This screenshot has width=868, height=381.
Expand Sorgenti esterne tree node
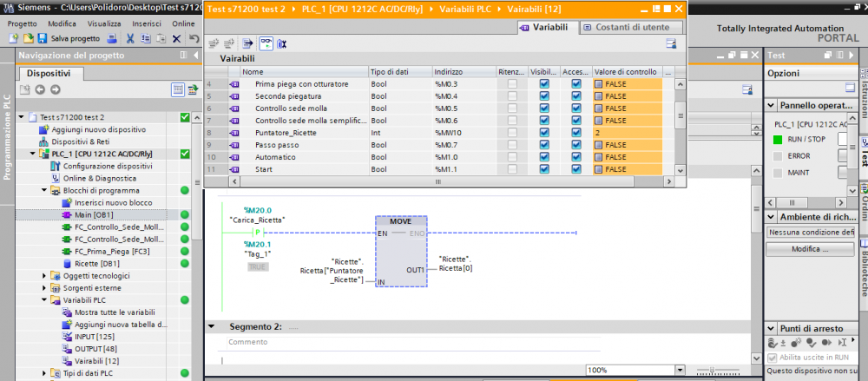coord(44,288)
